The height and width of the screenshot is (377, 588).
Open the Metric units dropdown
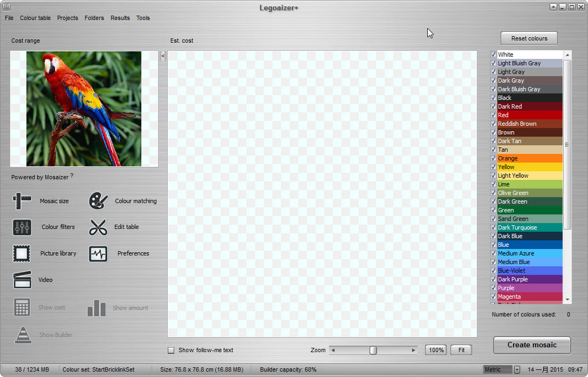click(517, 369)
